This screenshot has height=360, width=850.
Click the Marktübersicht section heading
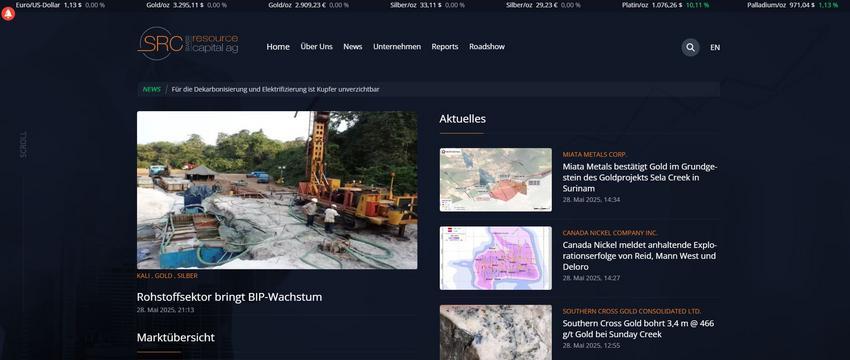click(x=176, y=337)
